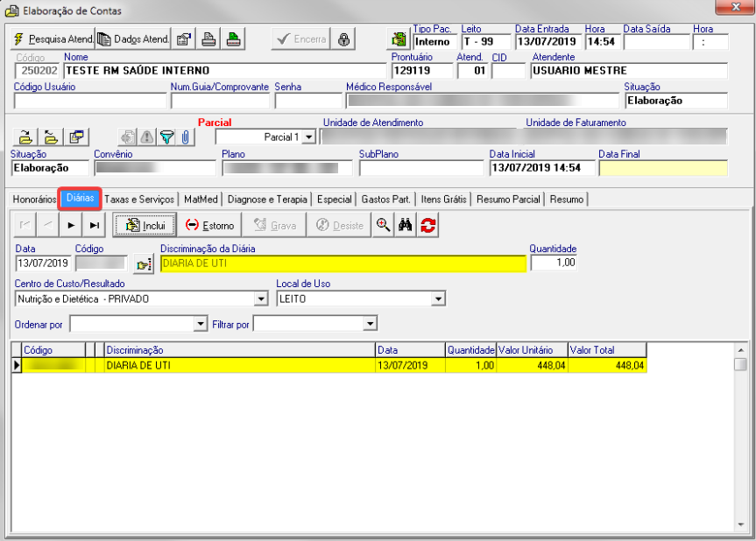Click the folder icon with left-pointing arrow

[51, 137]
